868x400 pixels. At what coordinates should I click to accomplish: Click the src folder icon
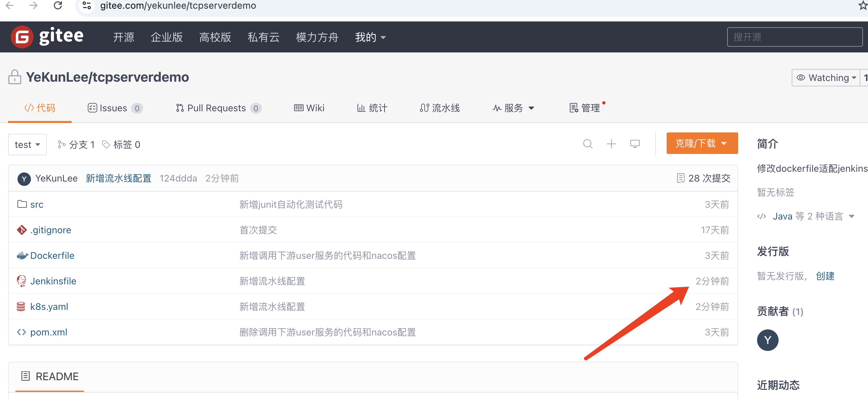tap(22, 204)
